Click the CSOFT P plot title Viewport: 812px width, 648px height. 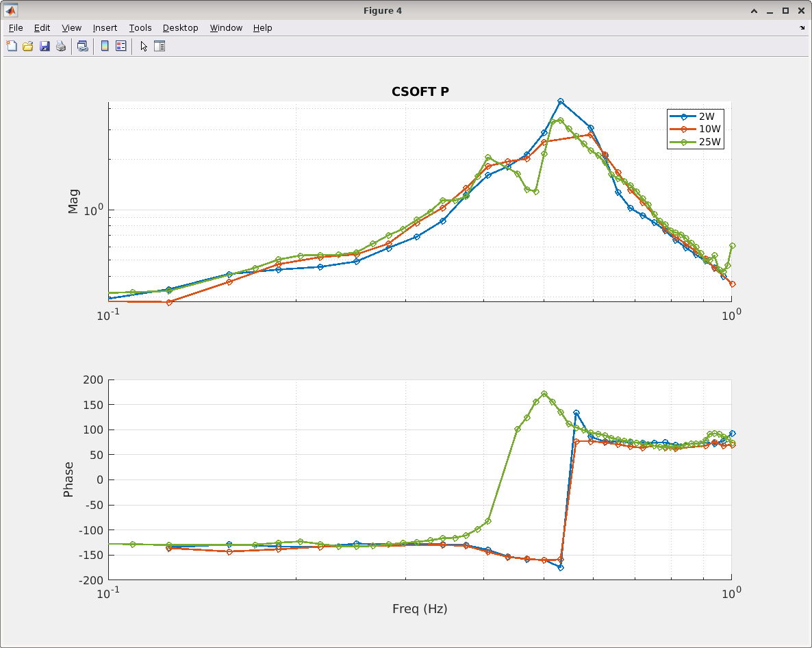click(x=420, y=92)
